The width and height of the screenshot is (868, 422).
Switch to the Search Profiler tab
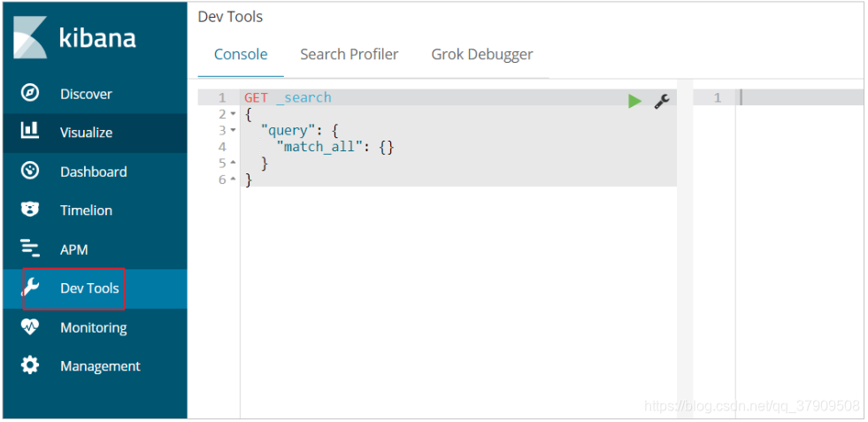tap(350, 54)
